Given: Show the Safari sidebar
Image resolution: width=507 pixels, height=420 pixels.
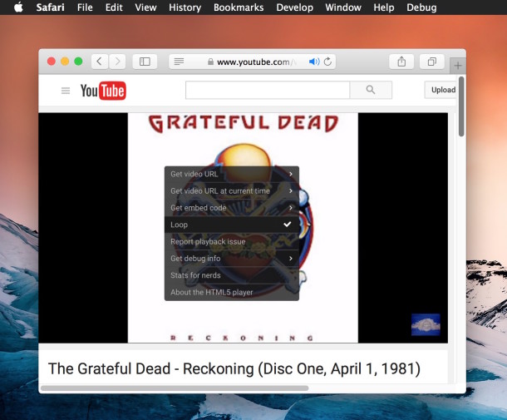Looking at the screenshot, I should click(x=145, y=62).
